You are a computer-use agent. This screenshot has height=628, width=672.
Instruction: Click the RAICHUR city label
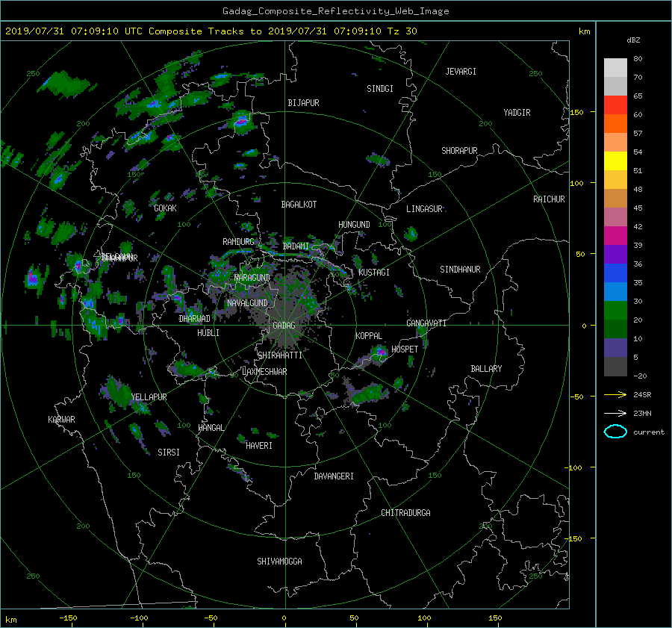coord(549,199)
